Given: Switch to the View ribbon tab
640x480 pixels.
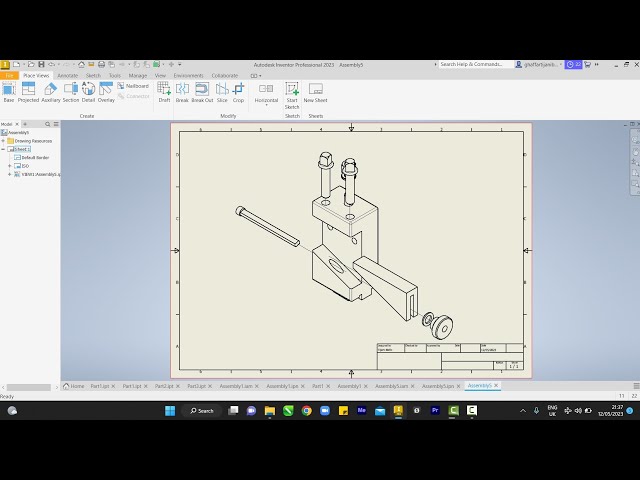Looking at the screenshot, I should (x=160, y=76).
